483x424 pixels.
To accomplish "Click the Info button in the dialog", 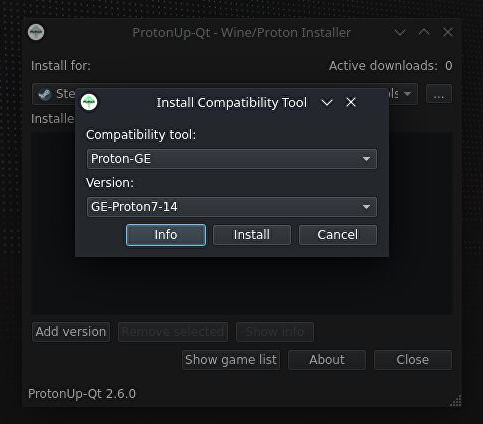I will [x=166, y=235].
